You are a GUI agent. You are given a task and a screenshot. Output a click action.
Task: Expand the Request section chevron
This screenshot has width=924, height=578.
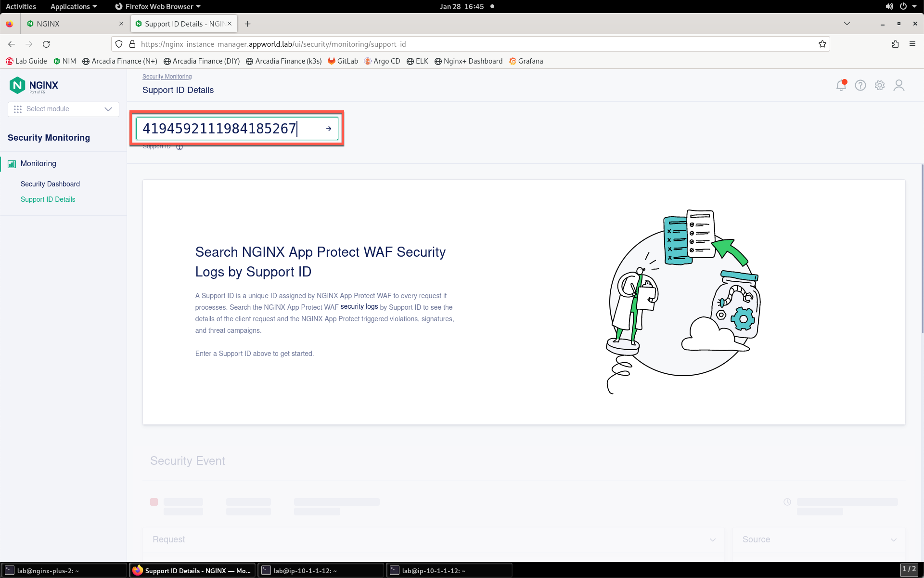712,539
